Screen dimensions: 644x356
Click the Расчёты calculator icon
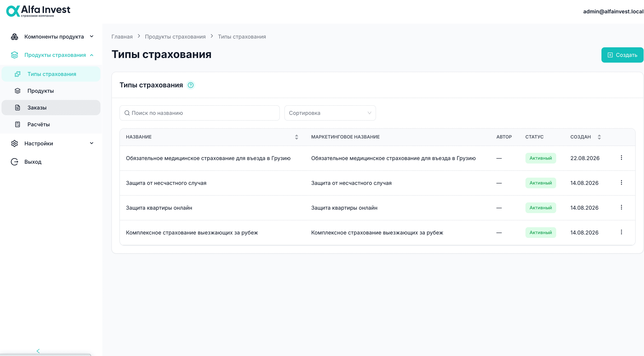pyautogui.click(x=18, y=124)
